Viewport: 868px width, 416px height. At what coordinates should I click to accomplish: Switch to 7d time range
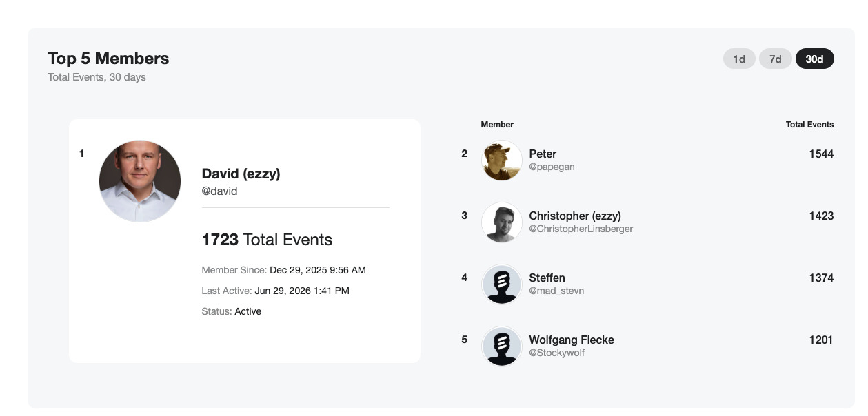pos(776,59)
